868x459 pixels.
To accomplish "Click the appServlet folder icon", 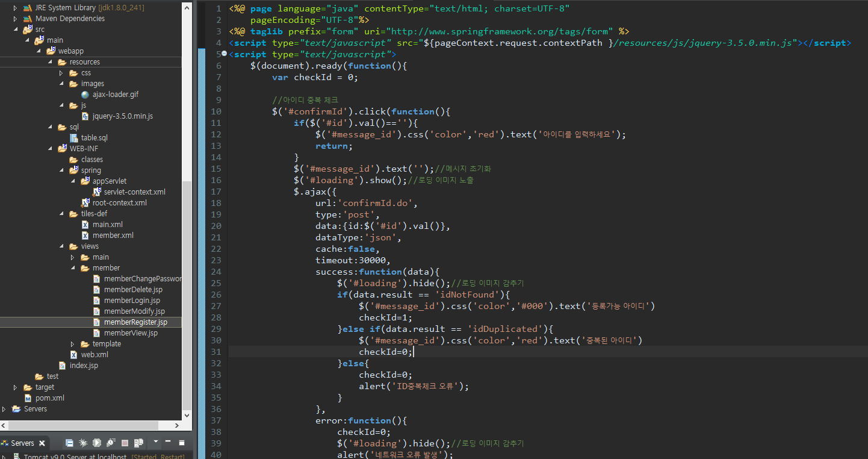I will tap(85, 181).
